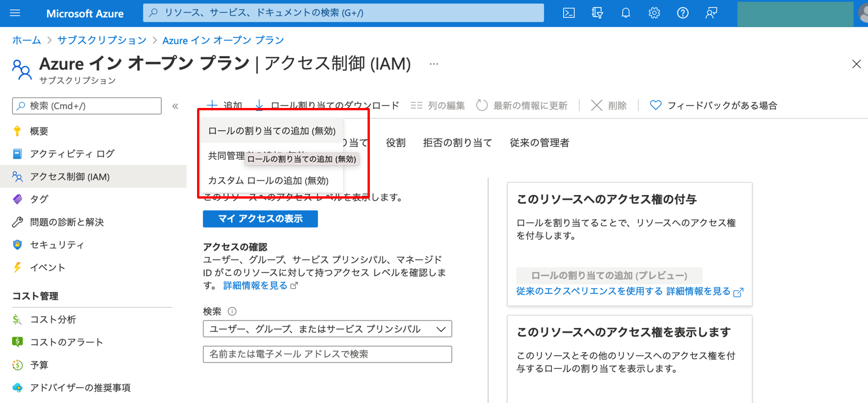The height and width of the screenshot is (403, 868).
Task: Click the wrench icon beside 問題の診断と解決
Action: click(x=17, y=222)
